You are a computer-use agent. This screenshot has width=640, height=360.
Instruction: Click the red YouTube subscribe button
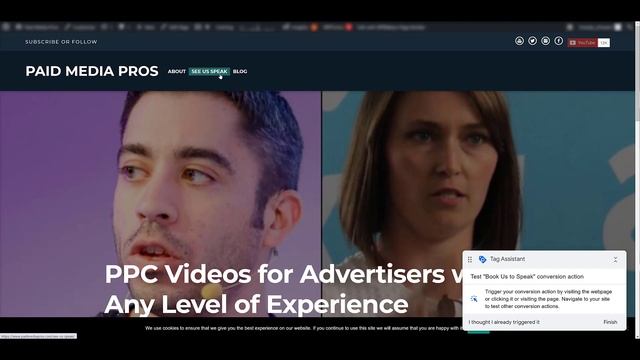click(582, 42)
